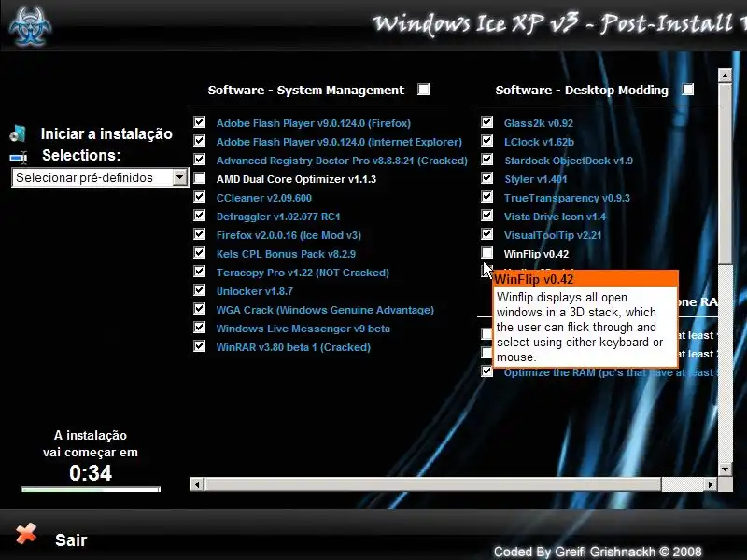Click the biohazard logo icon
The image size is (747, 560).
[30, 27]
